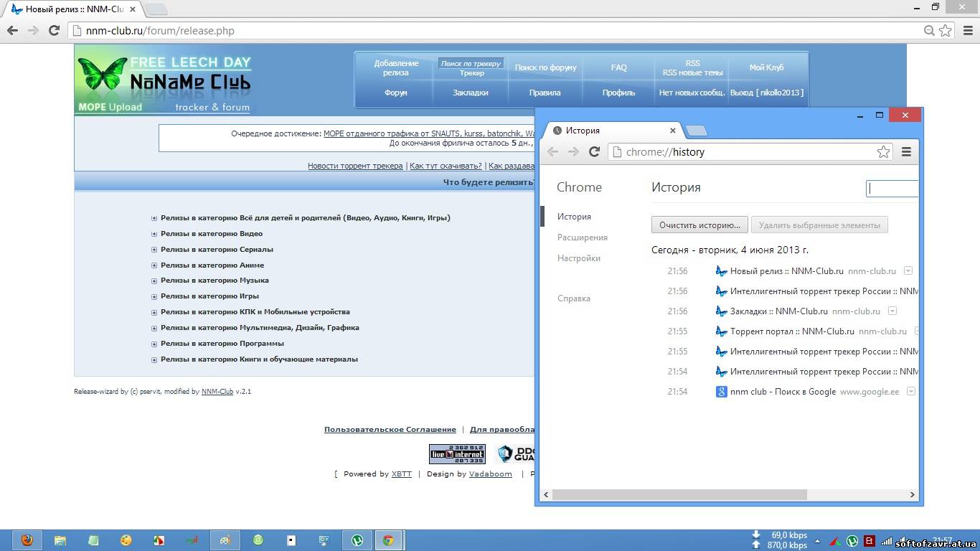This screenshot has height=551, width=980.
Task: Open Мой Клуб menu item
Action: pyautogui.click(x=766, y=67)
